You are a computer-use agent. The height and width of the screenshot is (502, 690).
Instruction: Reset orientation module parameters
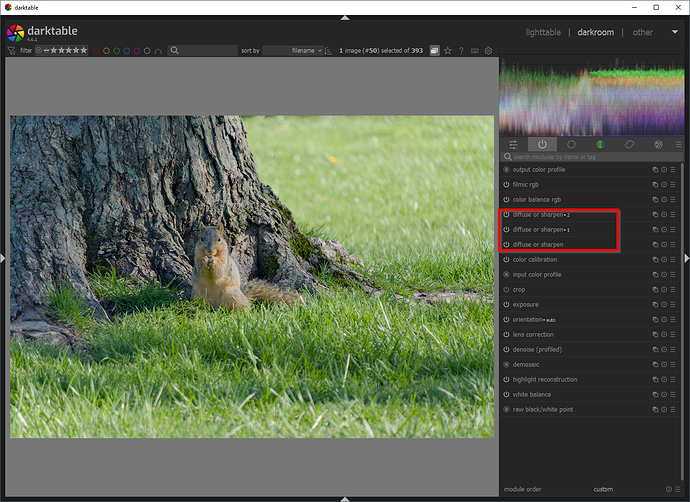tap(664, 319)
